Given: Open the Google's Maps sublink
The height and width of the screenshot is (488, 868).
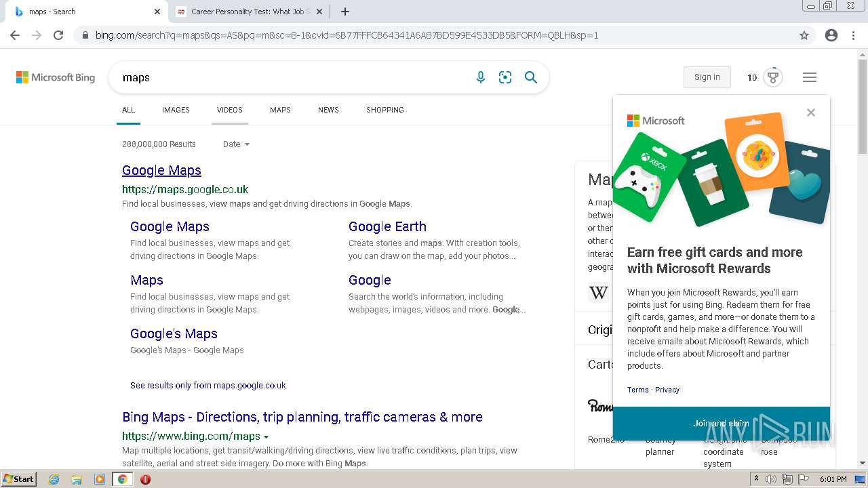Looking at the screenshot, I should coord(174,333).
